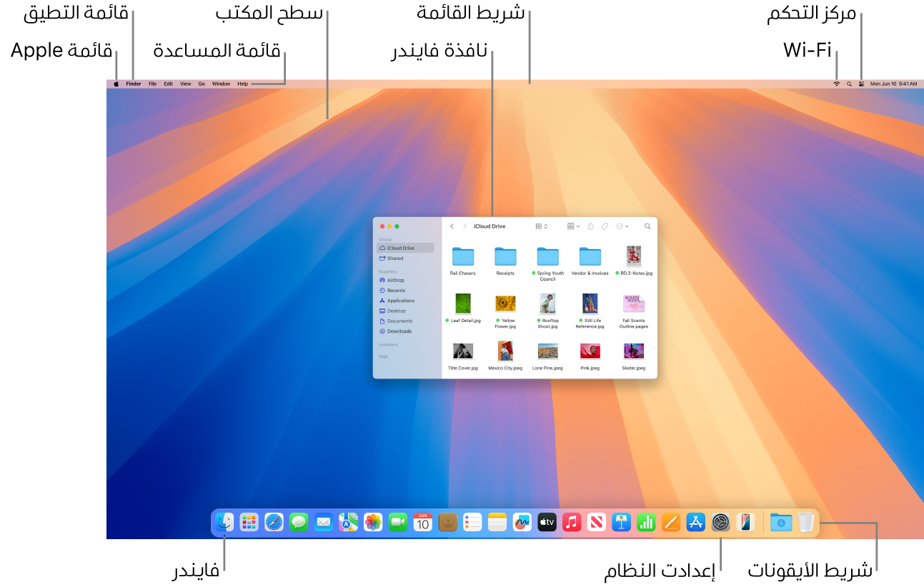
Task: Click the Forward arrow in the Finder window
Action: [465, 226]
